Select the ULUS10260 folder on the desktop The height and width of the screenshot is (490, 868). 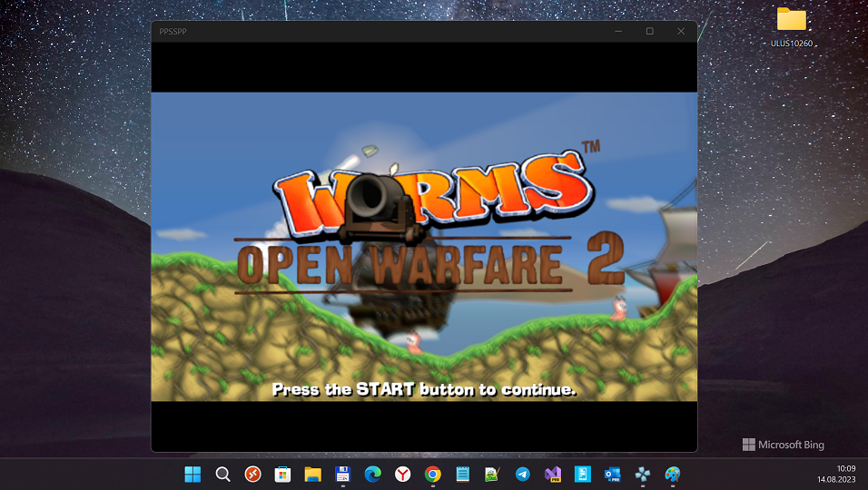tap(792, 26)
